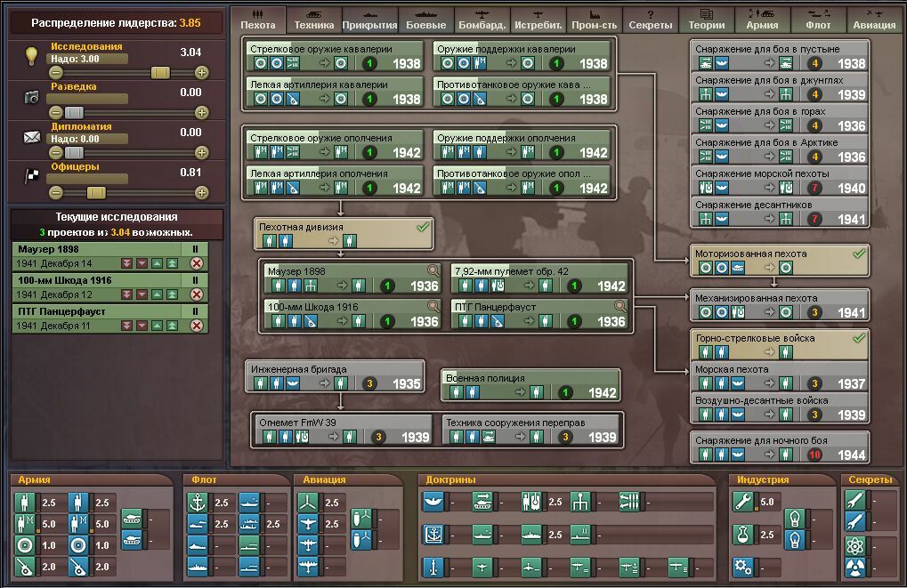Click magnifier icon on ПТГ Панцерфауст tech
This screenshot has height=588, width=907.
click(x=619, y=306)
